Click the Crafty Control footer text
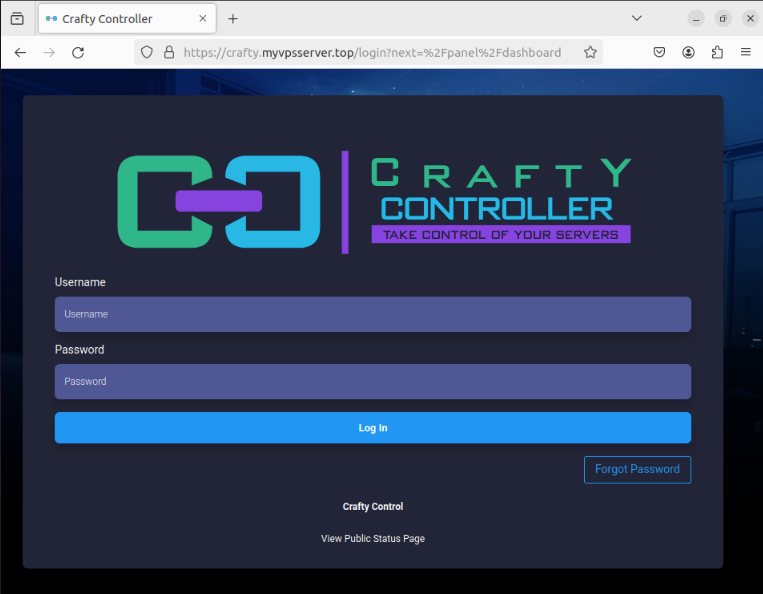This screenshot has height=594, width=763. (373, 506)
